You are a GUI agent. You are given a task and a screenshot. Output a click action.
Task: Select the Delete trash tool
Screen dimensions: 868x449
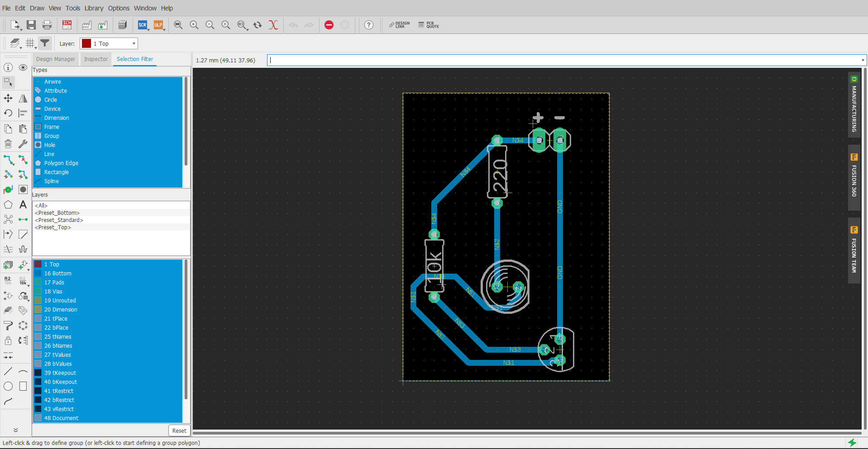(8, 144)
